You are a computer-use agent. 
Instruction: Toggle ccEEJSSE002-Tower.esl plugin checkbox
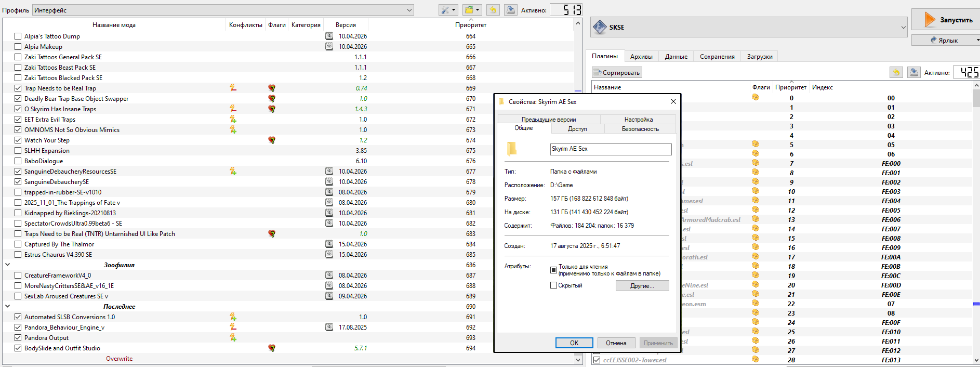click(597, 360)
